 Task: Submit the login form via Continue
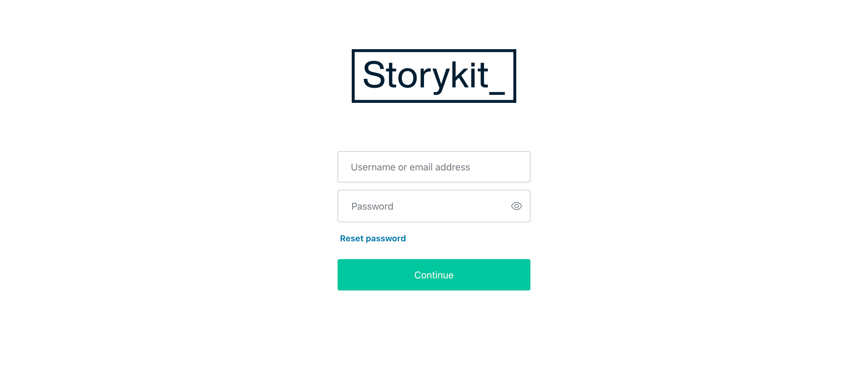(434, 274)
